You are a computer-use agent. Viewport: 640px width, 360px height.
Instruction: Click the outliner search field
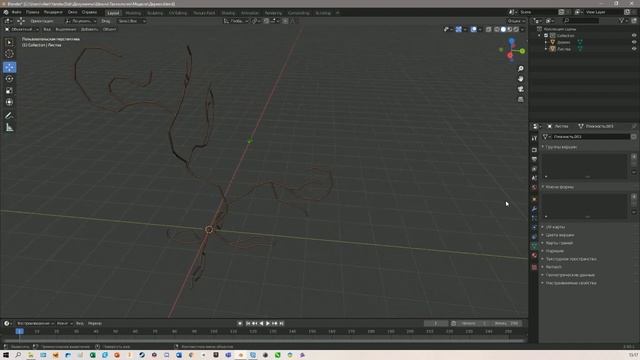pyautogui.click(x=581, y=20)
